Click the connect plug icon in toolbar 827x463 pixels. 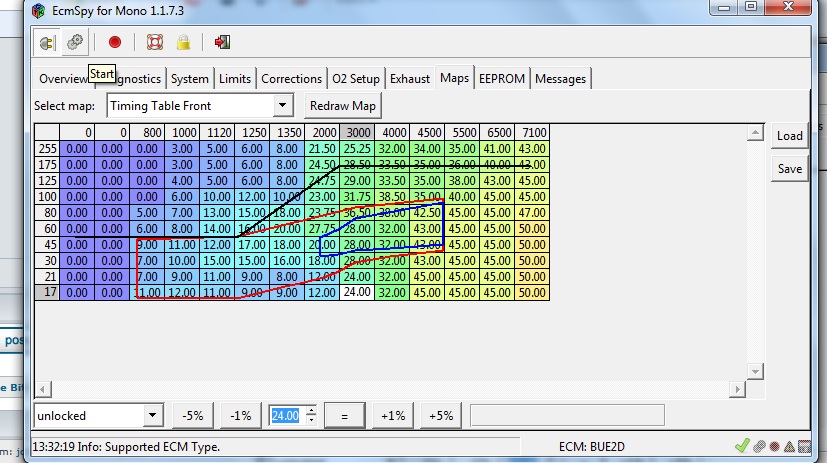click(x=47, y=42)
